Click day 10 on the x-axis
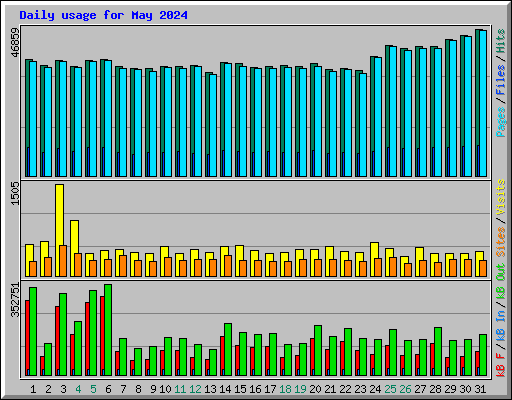 click(165, 389)
